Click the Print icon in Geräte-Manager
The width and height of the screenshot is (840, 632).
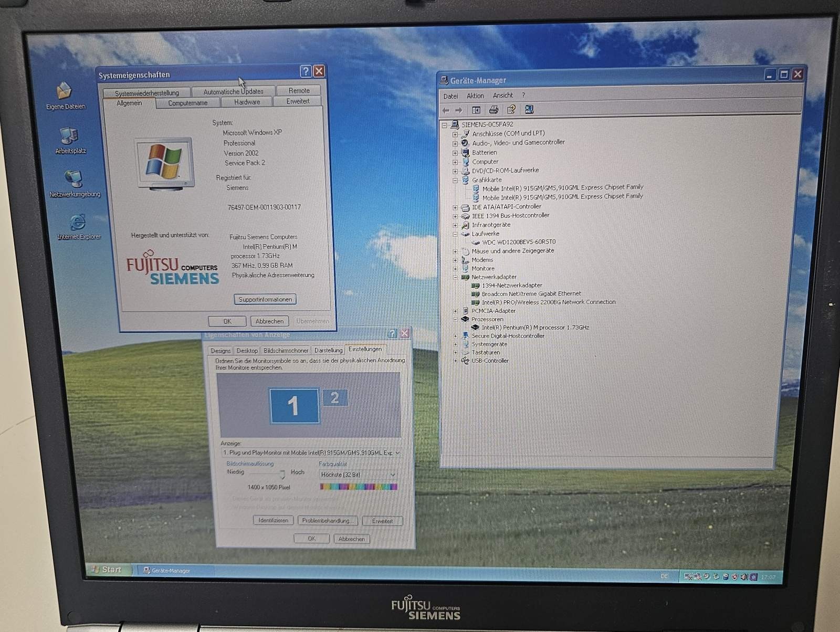493,110
